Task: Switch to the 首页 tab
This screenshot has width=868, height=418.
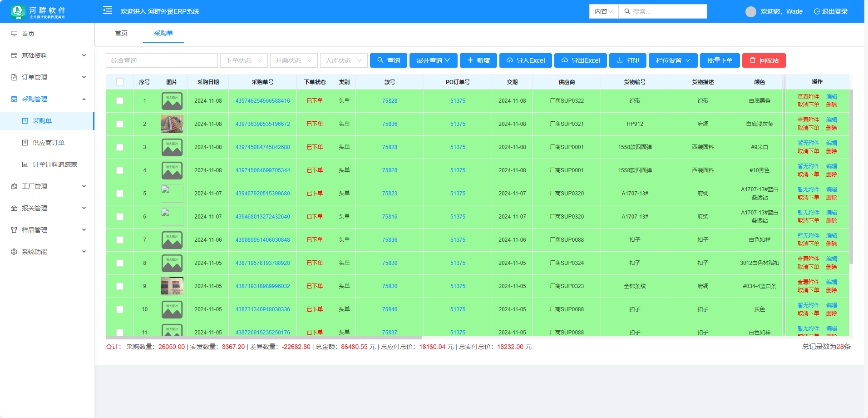Action: (x=121, y=33)
